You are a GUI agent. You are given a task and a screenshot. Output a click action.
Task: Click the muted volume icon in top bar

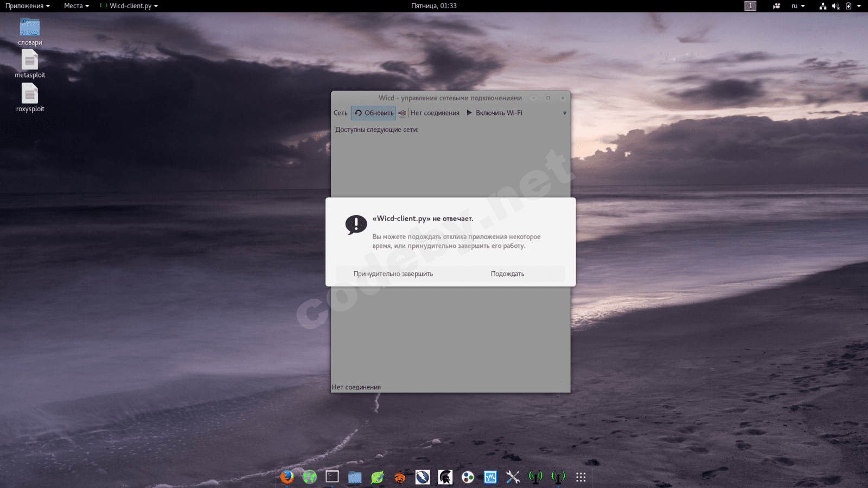835,6
